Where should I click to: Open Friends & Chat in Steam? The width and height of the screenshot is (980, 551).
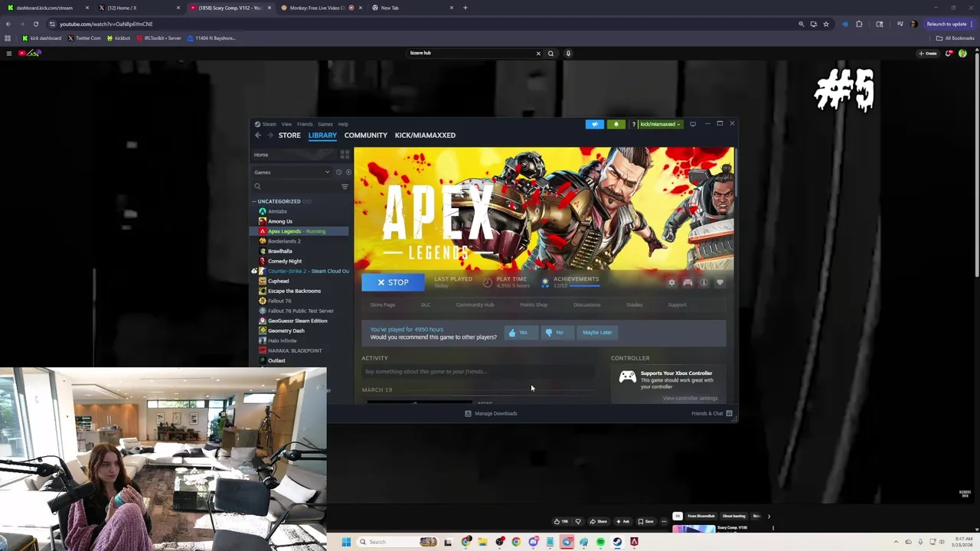pos(712,413)
